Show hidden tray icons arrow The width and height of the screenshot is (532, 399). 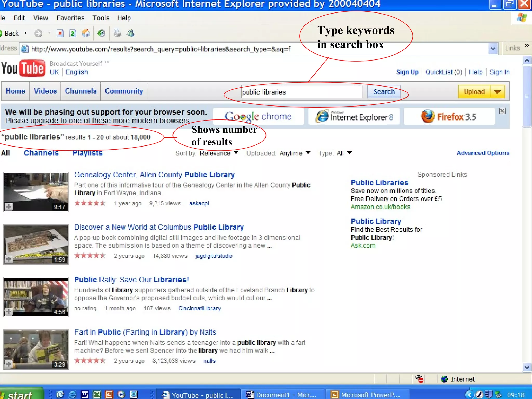coord(469,395)
